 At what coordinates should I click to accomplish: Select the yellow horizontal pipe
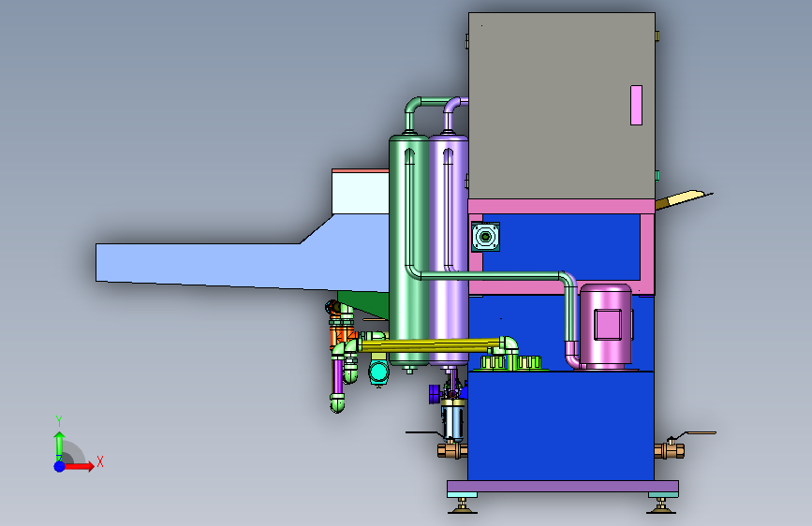[430, 344]
